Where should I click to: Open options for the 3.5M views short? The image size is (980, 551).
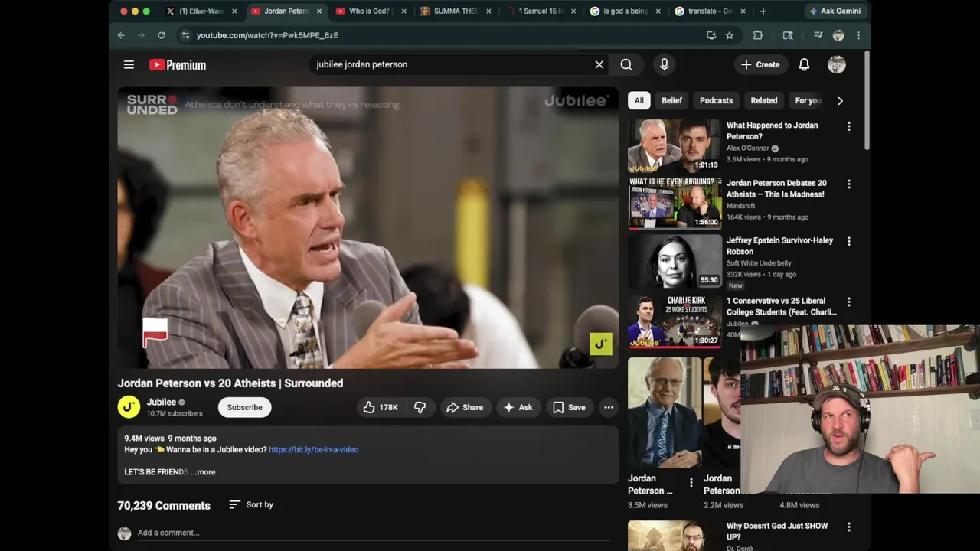point(691,483)
